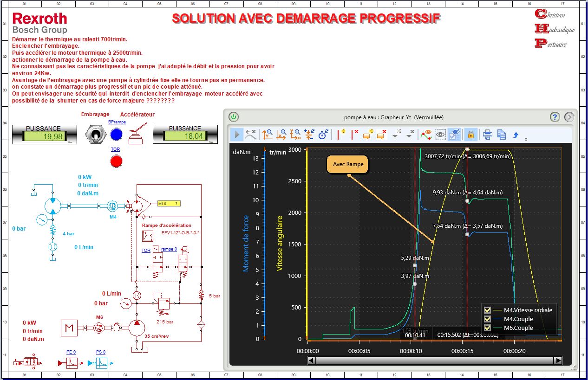Click the PE 0 red function block

pos(71,362)
